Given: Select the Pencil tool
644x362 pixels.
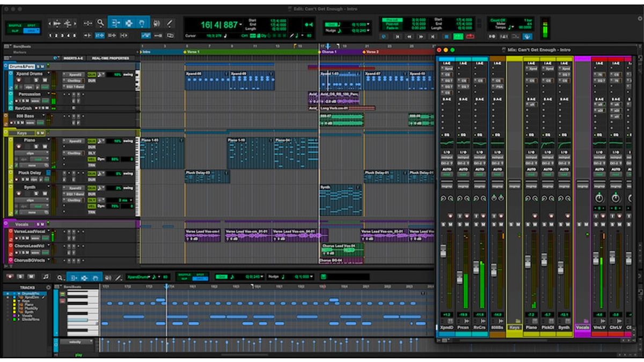Looking at the screenshot, I should [170, 24].
